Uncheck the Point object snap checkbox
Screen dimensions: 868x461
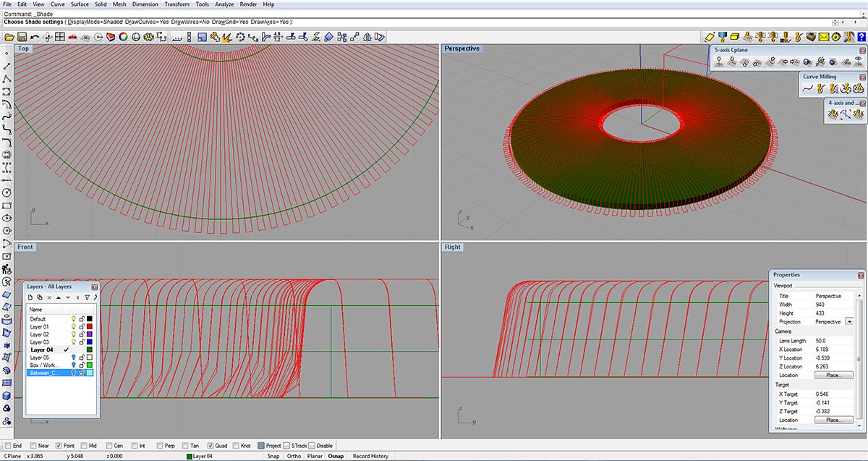click(x=59, y=446)
